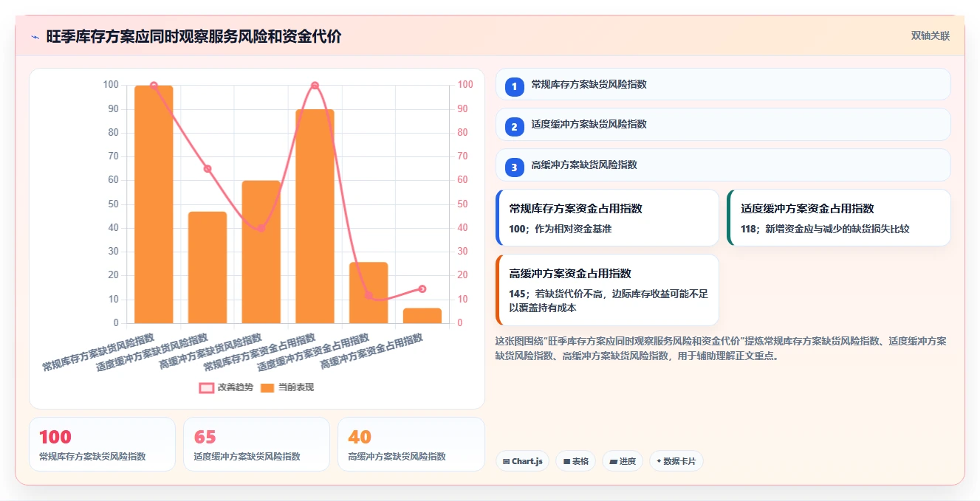Select the number 2 badge

(515, 127)
